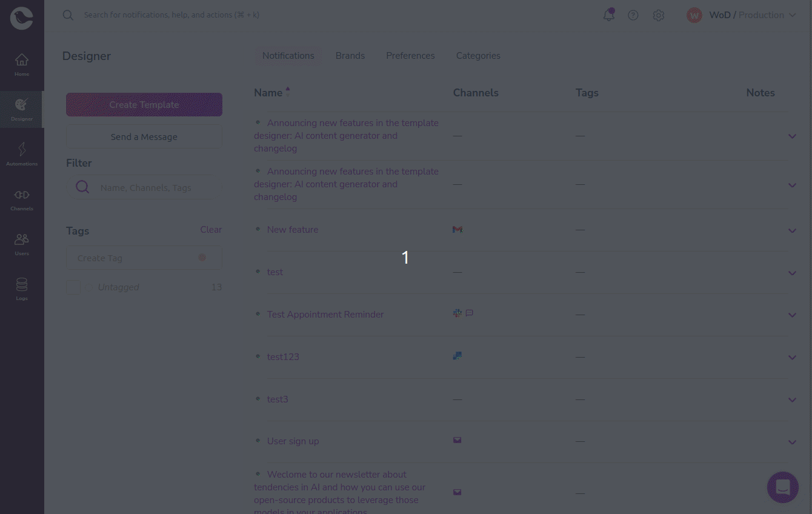The image size is (812, 514).
Task: Click the tag color dot in Create Tag
Action: [x=202, y=258]
